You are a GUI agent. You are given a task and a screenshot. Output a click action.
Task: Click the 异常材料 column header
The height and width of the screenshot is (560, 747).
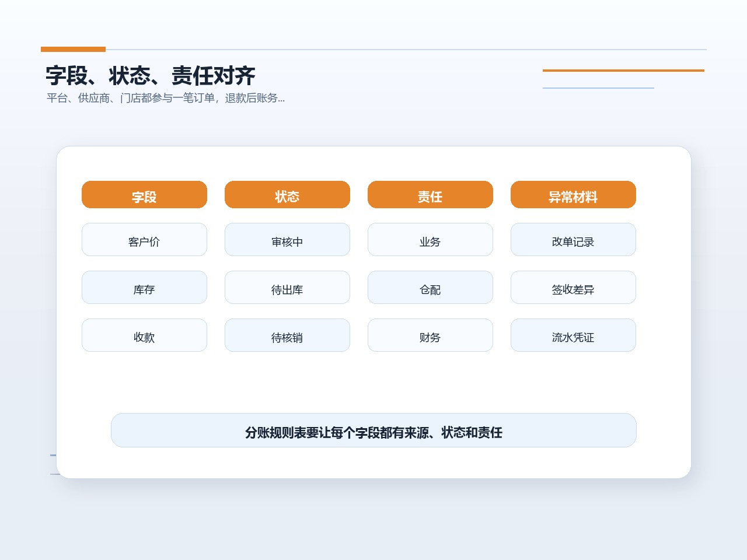point(573,195)
